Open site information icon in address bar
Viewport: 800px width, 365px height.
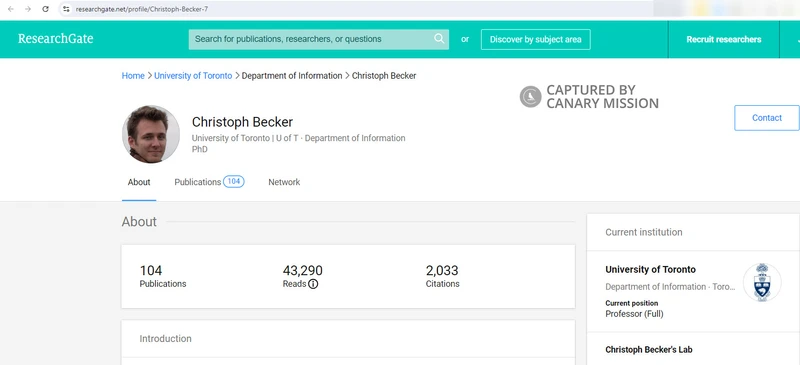click(x=66, y=9)
